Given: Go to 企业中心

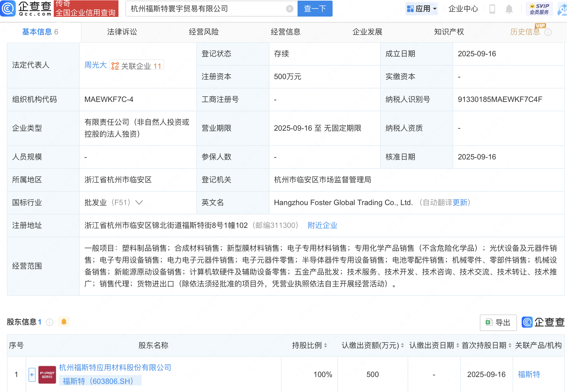Looking at the screenshot, I should click(x=463, y=9).
